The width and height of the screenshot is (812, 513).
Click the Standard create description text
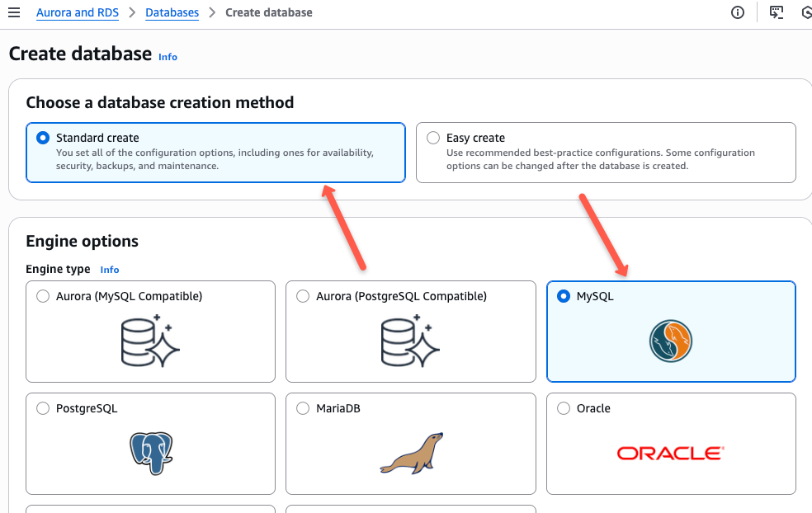215,159
